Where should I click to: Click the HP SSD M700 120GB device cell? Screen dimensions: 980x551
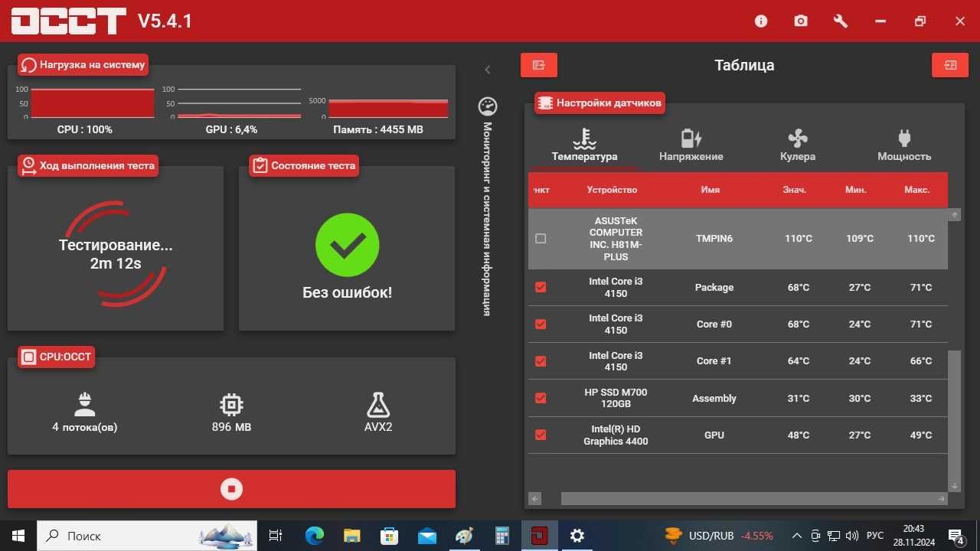[616, 398]
